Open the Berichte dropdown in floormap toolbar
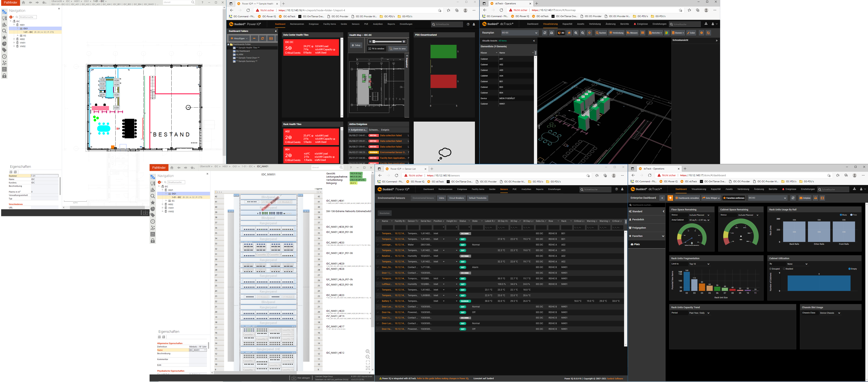Viewport: 868px width, 382px height. click(655, 33)
